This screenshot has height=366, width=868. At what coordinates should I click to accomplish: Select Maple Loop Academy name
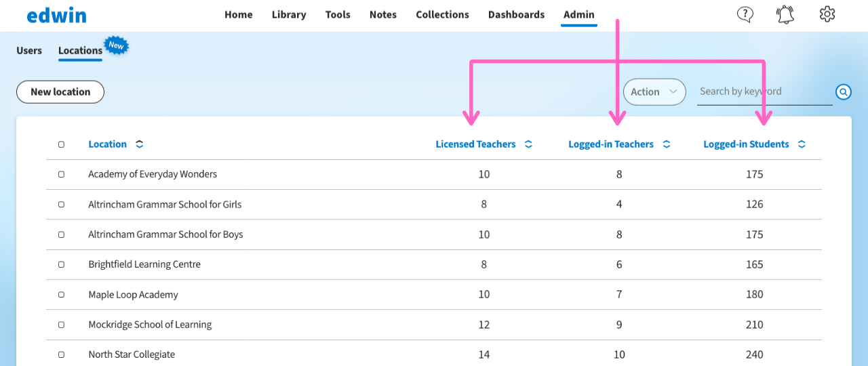pyautogui.click(x=133, y=295)
